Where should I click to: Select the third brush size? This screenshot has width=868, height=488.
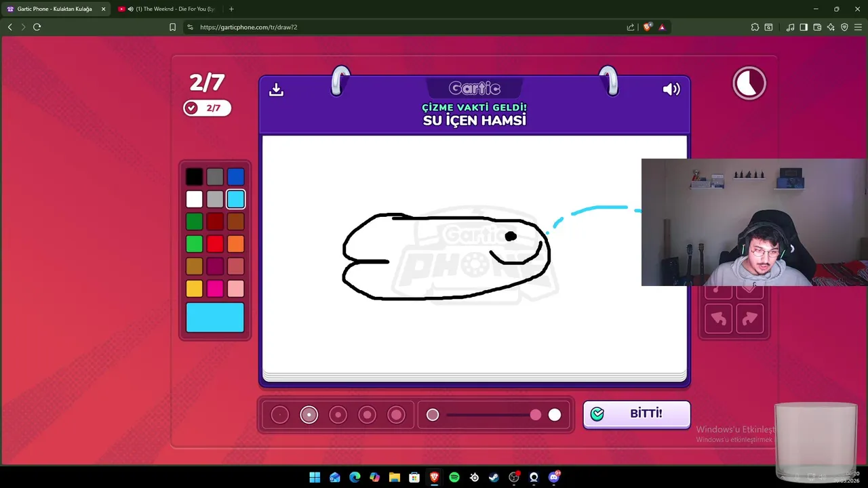pos(338,415)
